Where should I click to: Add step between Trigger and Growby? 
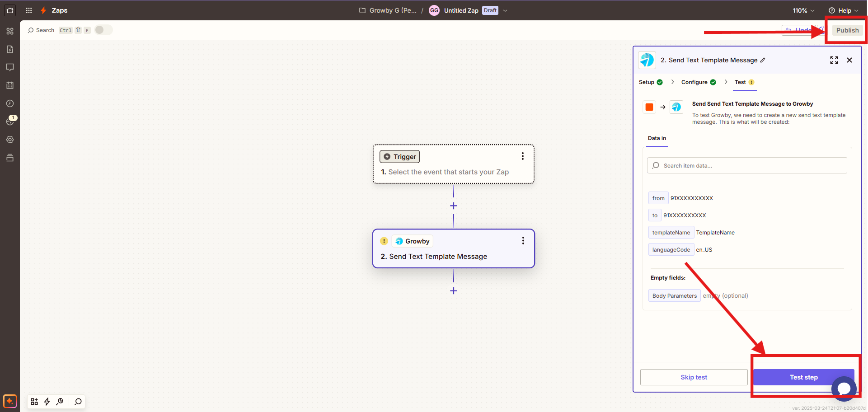point(454,206)
